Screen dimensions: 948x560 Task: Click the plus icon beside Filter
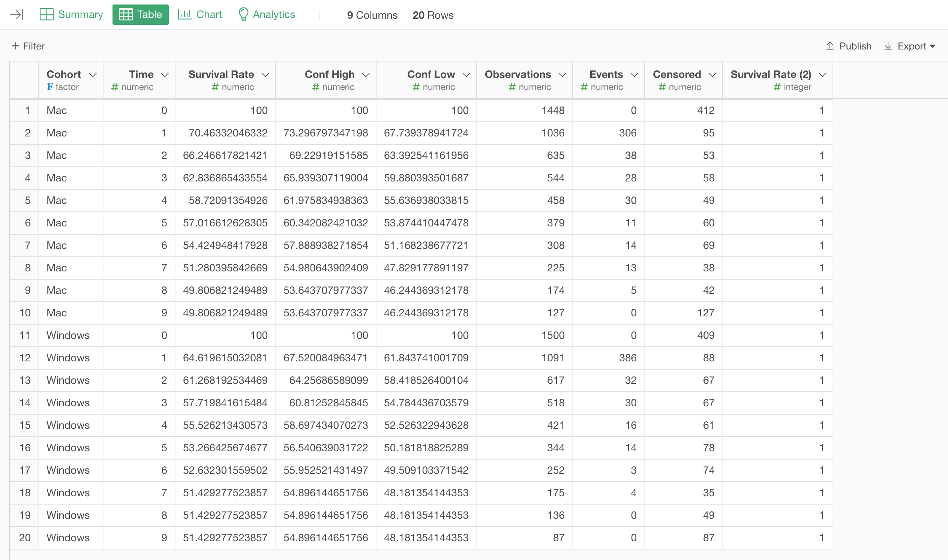click(x=15, y=46)
